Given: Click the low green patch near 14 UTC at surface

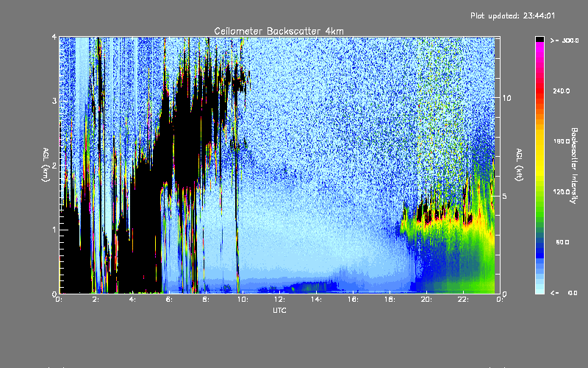Looking at the screenshot, I should (x=310, y=288).
